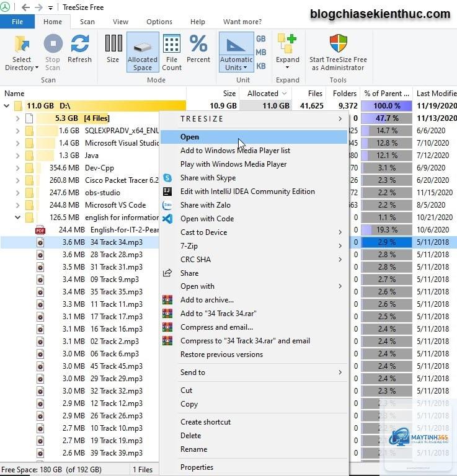Screen dimensions: 457x476
Task: Select the 09 Track 9.mp3 file icon
Action: click(x=40, y=280)
